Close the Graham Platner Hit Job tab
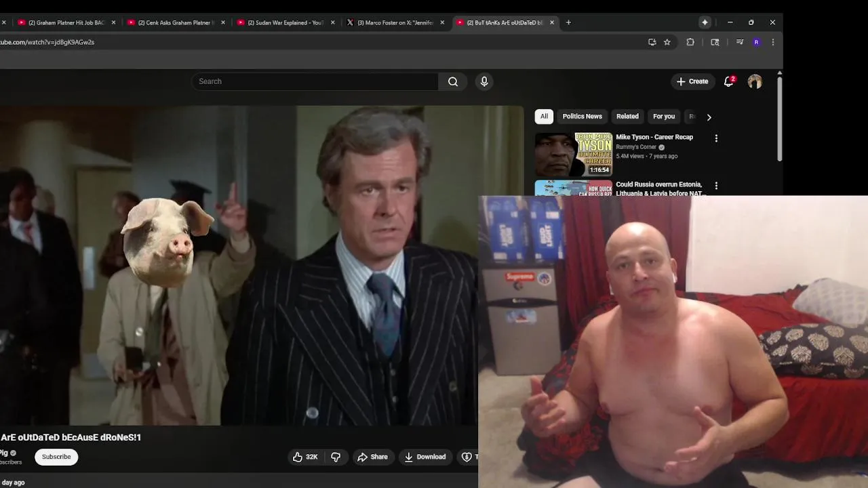Screen dimensions: 868x488 pyautogui.click(x=113, y=22)
